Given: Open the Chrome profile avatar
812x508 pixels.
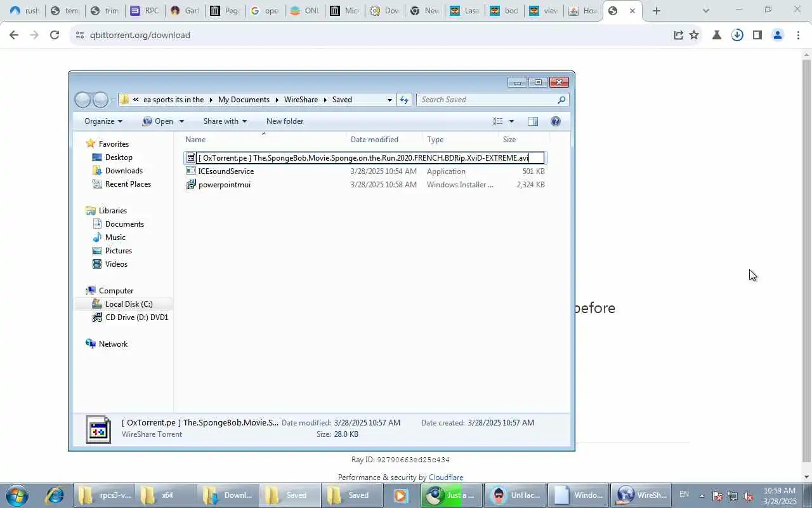Looking at the screenshot, I should 778,35.
